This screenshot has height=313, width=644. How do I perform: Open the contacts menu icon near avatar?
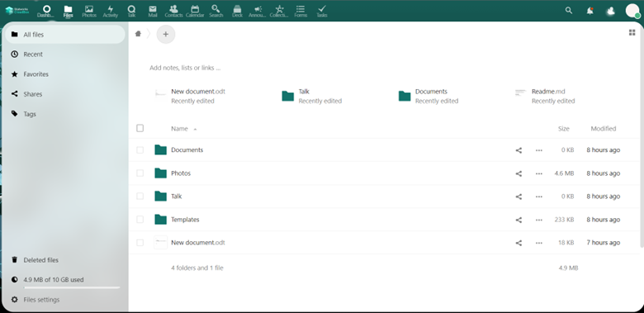611,11
